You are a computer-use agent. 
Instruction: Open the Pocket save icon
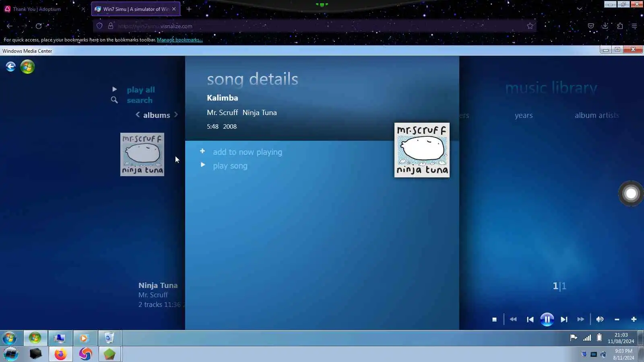click(x=591, y=26)
